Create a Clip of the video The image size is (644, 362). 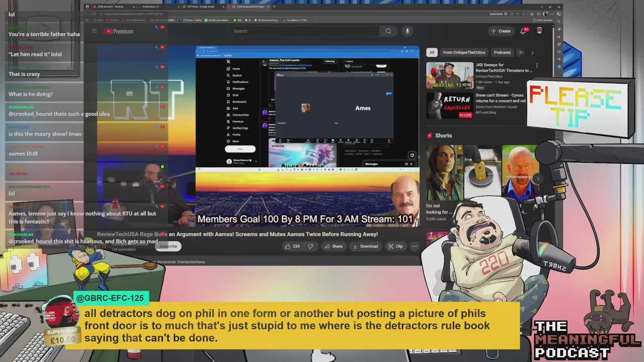pyautogui.click(x=395, y=246)
